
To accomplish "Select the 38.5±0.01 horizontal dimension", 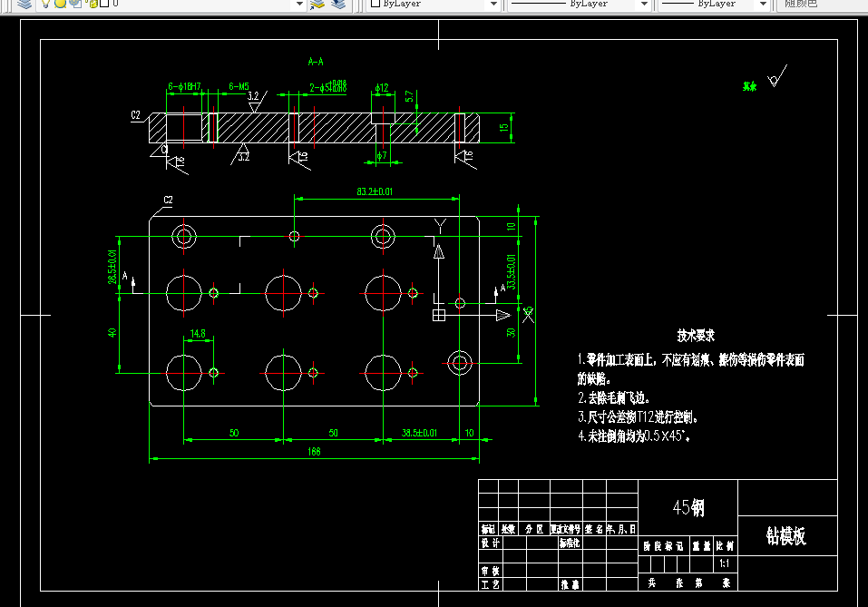I will tap(419, 433).
